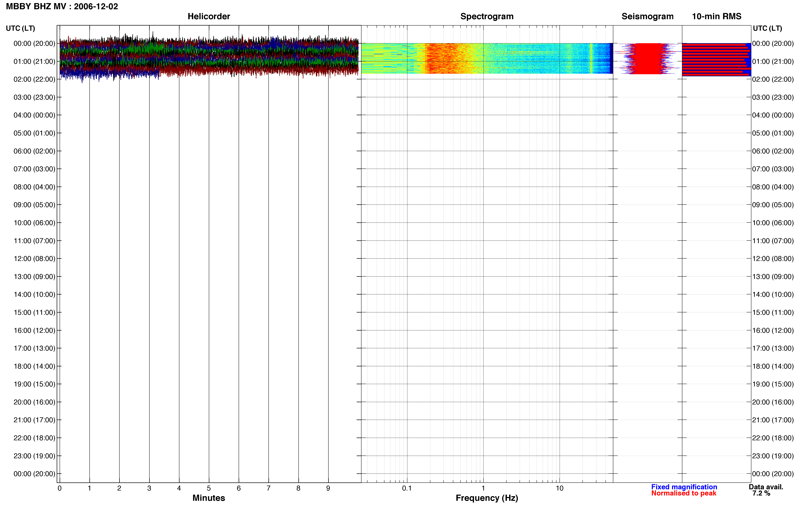Click the red seismogram trace

[x=648, y=59]
